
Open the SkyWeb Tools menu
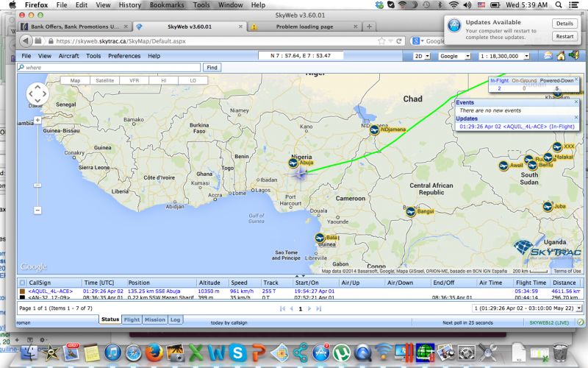93,56
